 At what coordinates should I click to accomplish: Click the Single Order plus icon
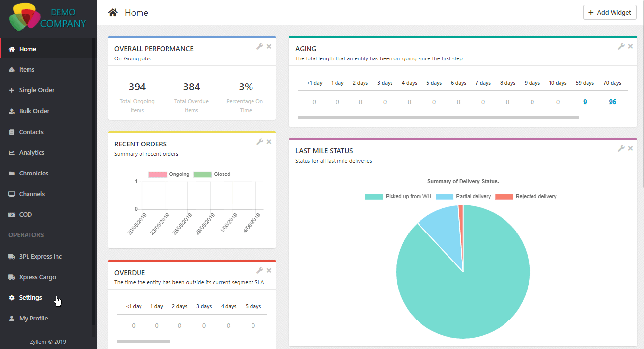[12, 90]
